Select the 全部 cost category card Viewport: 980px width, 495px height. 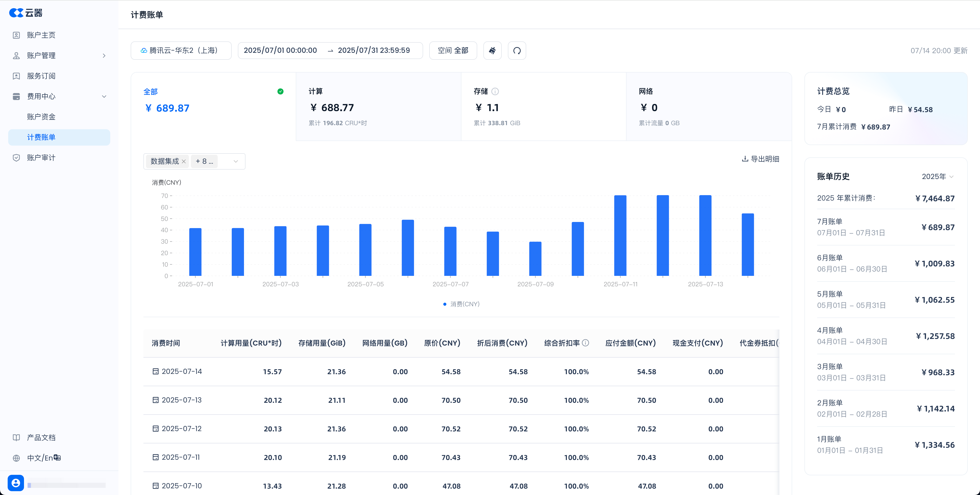[x=213, y=107]
